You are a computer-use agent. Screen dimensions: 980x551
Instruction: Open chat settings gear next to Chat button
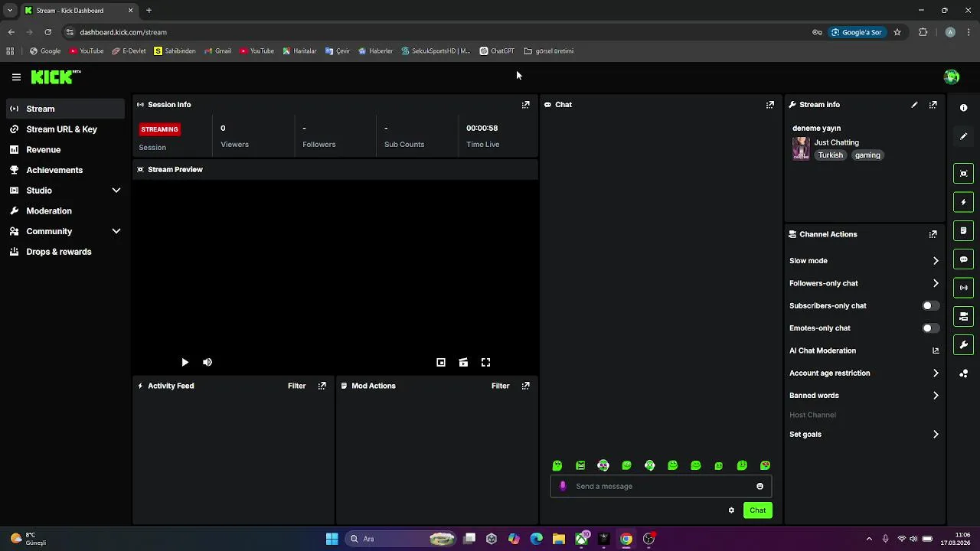point(731,510)
